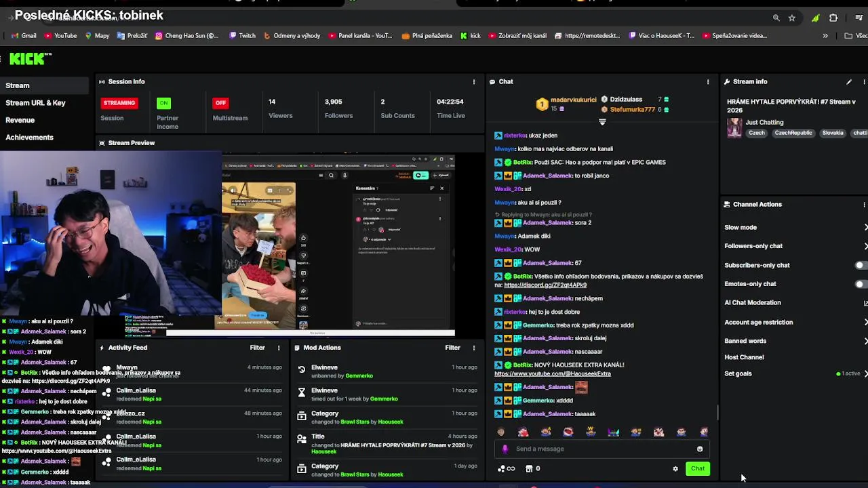Click the channel points infinity icon
The image size is (868, 488).
coord(506,468)
